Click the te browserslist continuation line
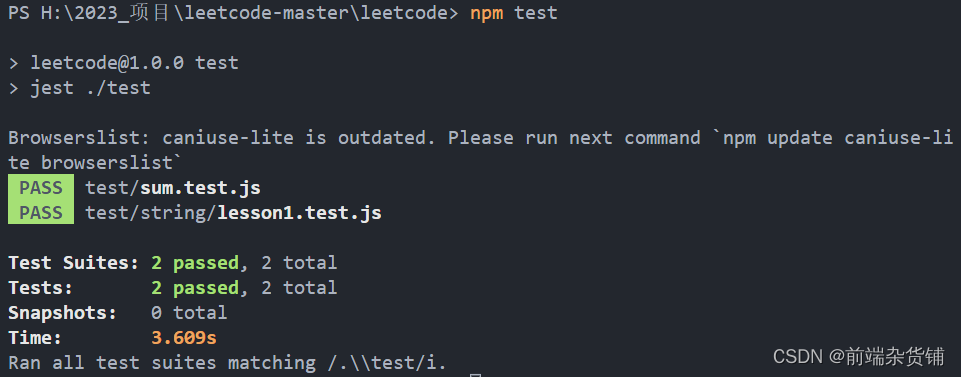The image size is (961, 377). pos(95,163)
